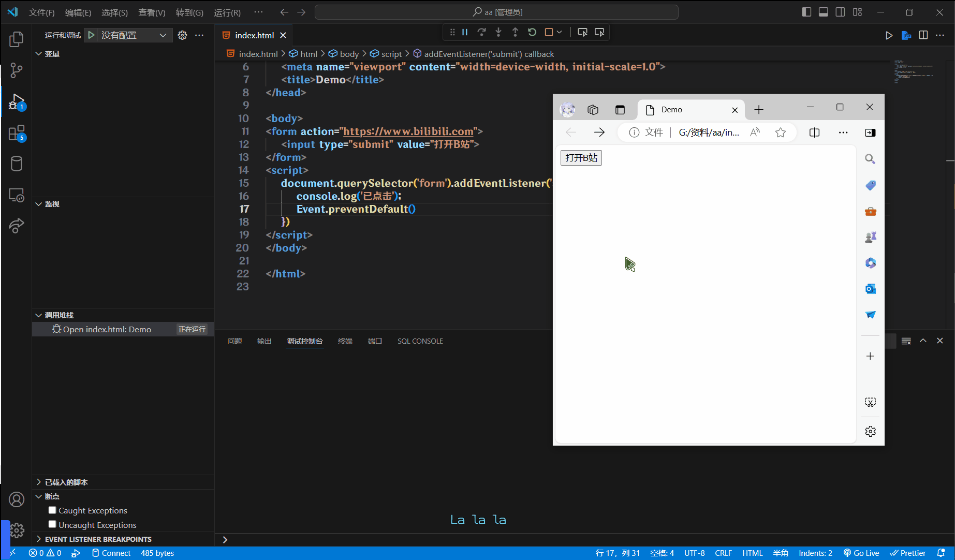The width and height of the screenshot is (955, 560).
Task: Open the Source Control view
Action: pos(17,70)
